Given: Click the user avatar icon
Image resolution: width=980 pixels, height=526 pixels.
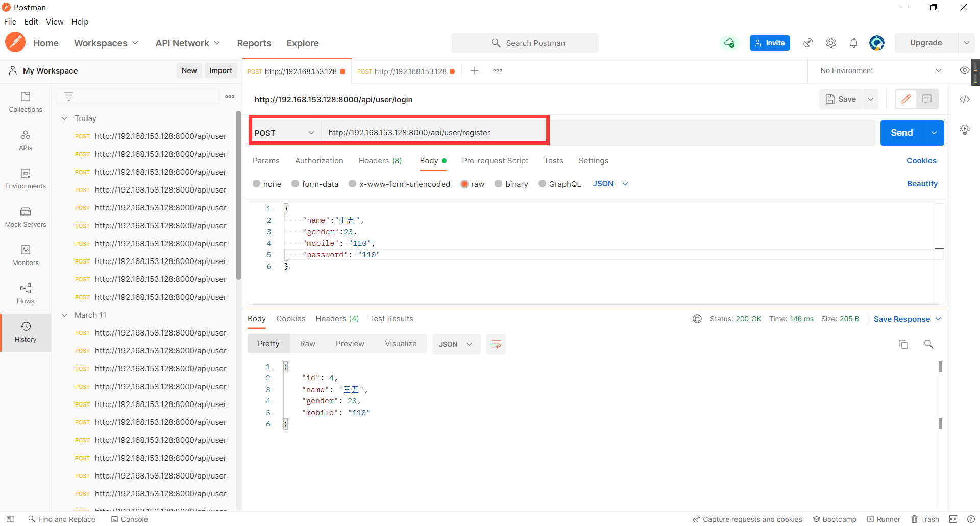Looking at the screenshot, I should click(x=877, y=43).
